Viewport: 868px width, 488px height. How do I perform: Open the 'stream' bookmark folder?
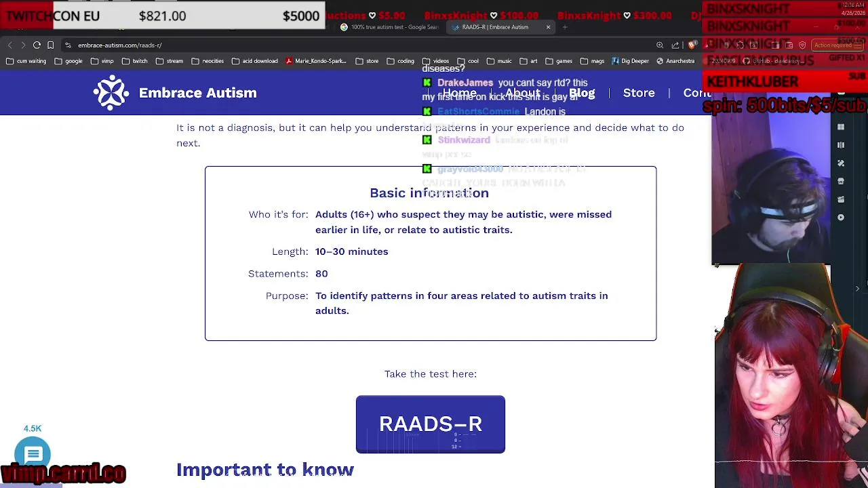pos(169,61)
